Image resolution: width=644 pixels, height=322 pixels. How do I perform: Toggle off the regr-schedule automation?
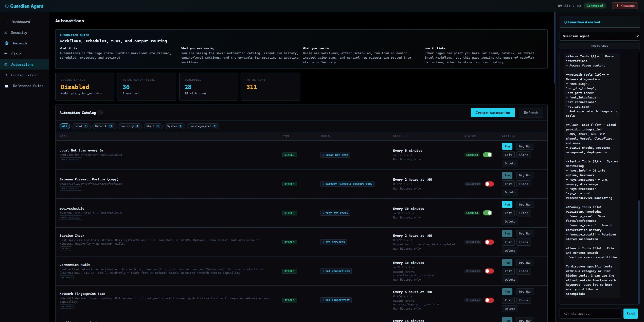pos(487,213)
